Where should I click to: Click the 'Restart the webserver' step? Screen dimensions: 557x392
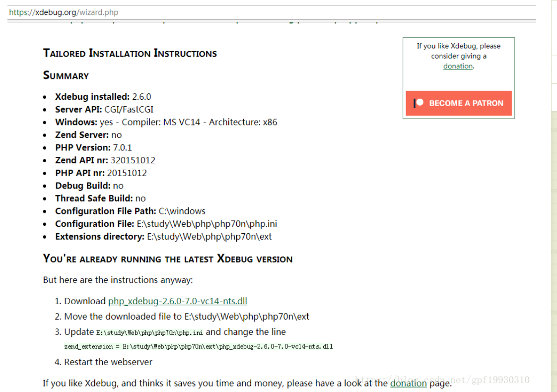(108, 362)
